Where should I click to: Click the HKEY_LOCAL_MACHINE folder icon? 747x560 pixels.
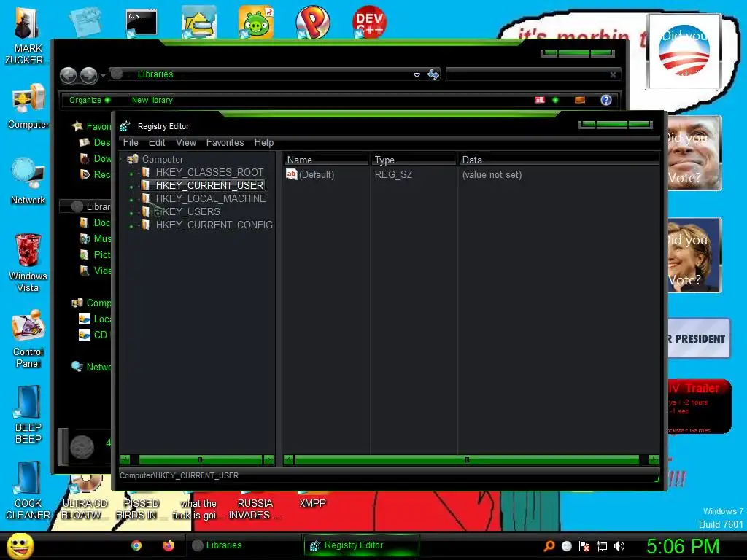tap(146, 198)
